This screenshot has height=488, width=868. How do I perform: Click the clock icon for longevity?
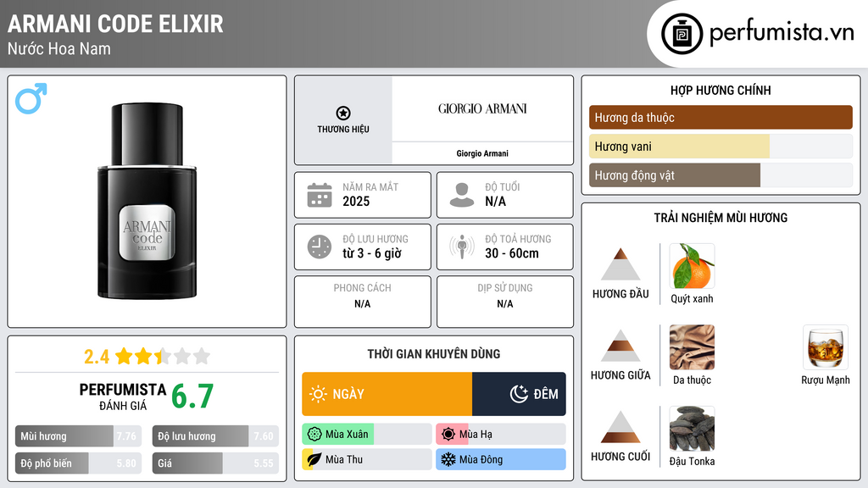(319, 247)
